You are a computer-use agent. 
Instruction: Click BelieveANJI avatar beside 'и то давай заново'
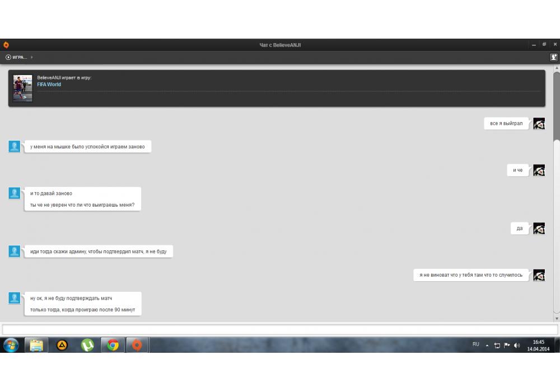[15, 193]
